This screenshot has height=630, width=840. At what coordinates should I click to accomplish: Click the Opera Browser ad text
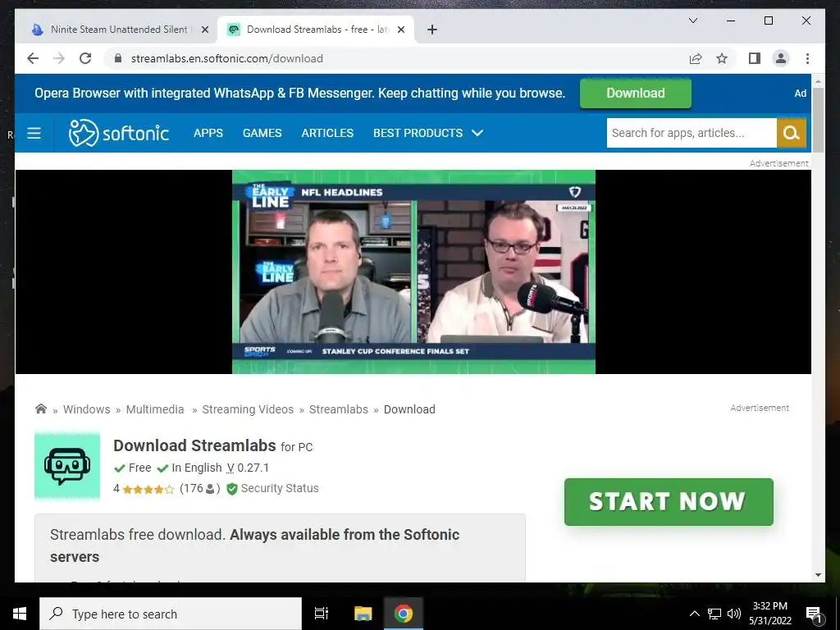pyautogui.click(x=299, y=94)
